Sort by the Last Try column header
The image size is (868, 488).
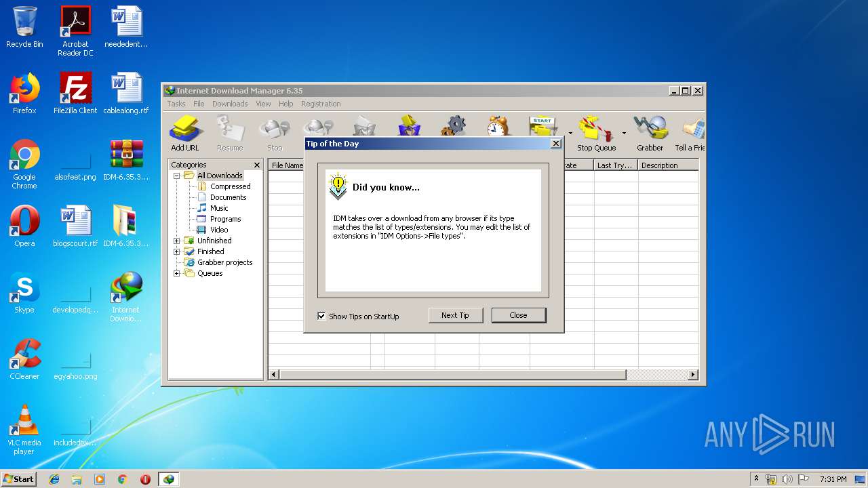point(616,165)
